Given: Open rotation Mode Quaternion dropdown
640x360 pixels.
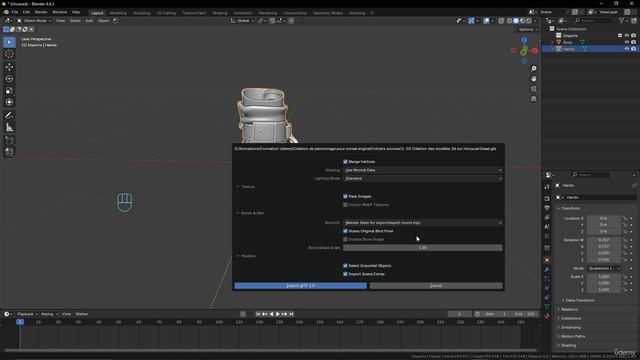Looking at the screenshot, I should tap(604, 269).
